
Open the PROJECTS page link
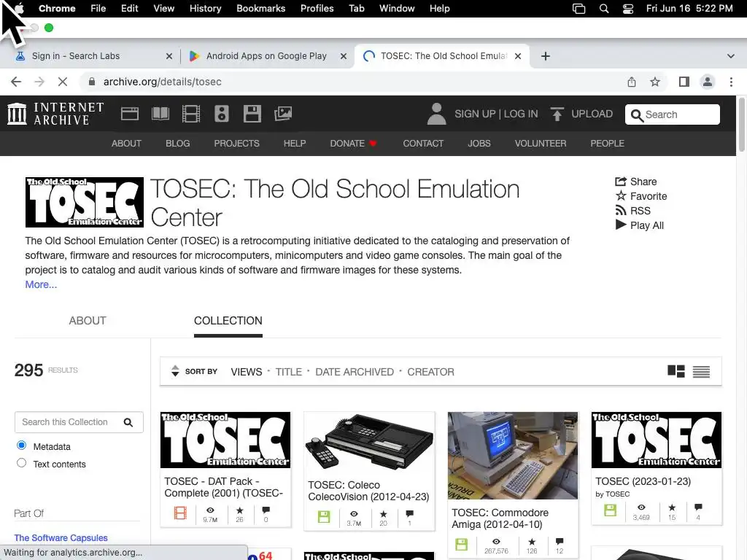[237, 144]
